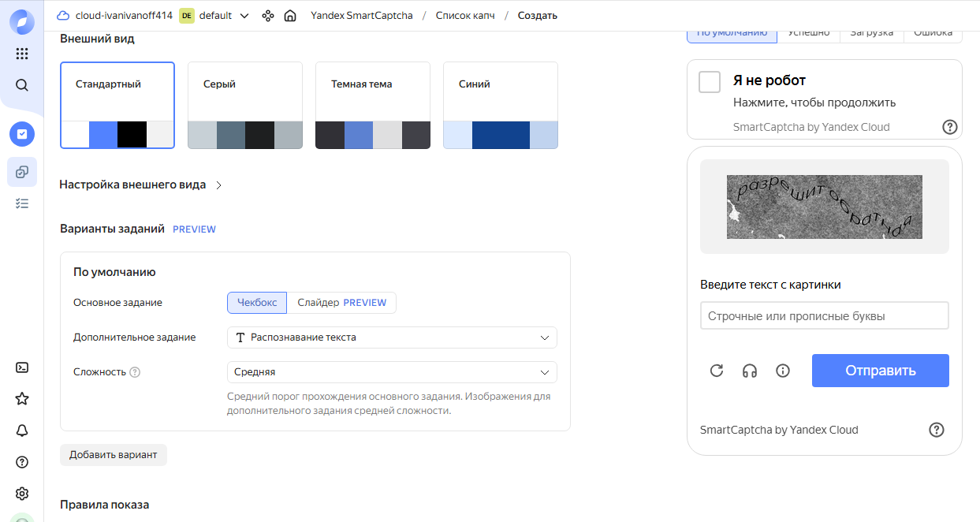
Task: Open the Сложность dropdown
Action: tap(392, 372)
